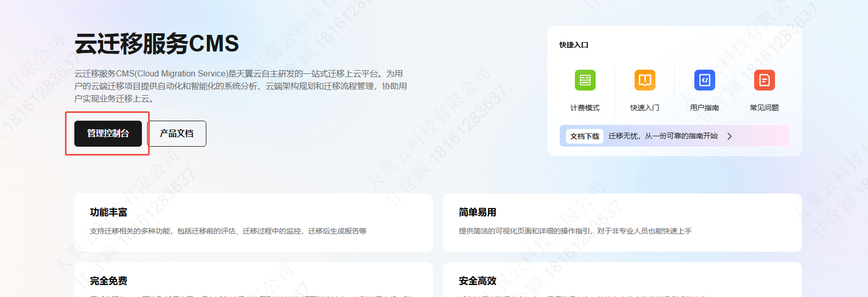The image size is (868, 297).
Task: Open the 管理控制台 button
Action: 108,134
